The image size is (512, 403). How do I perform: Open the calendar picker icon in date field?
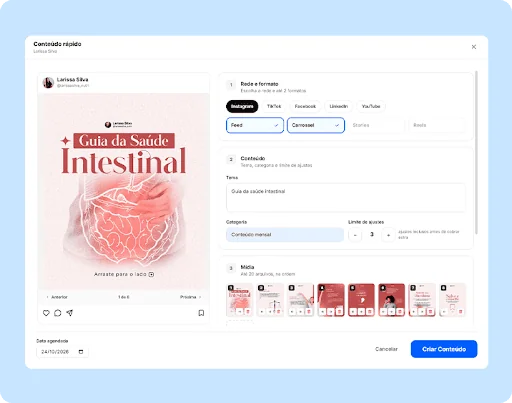(x=81, y=352)
